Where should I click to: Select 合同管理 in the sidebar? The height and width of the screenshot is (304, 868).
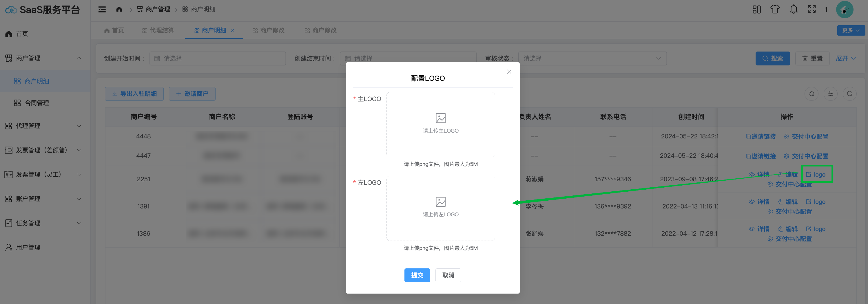[37, 103]
